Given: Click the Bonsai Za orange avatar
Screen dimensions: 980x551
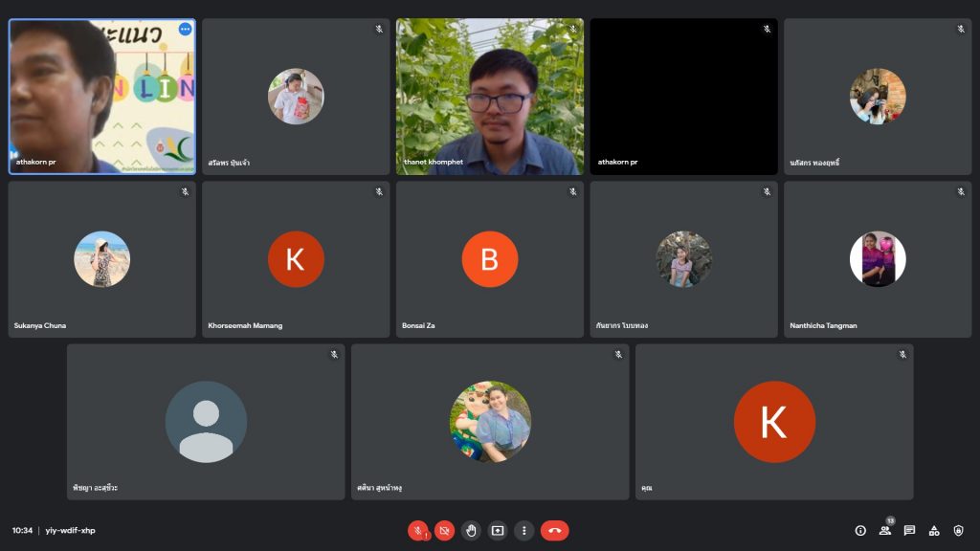Looking at the screenshot, I should click(x=489, y=259).
